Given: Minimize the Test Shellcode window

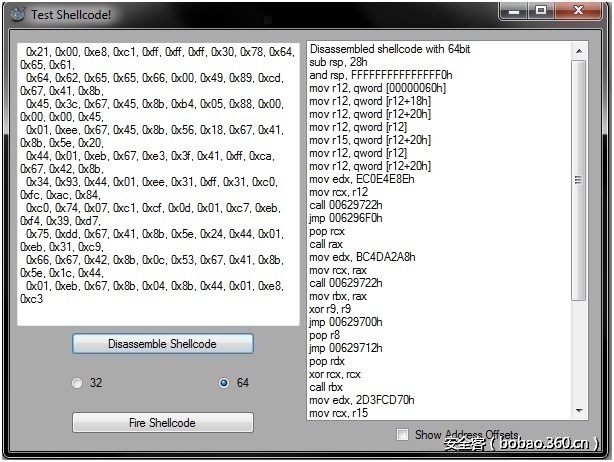Looking at the screenshot, I should point(515,11).
